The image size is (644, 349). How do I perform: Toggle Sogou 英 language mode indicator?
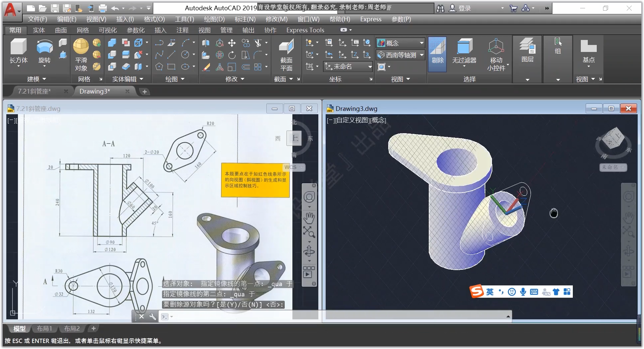point(490,292)
